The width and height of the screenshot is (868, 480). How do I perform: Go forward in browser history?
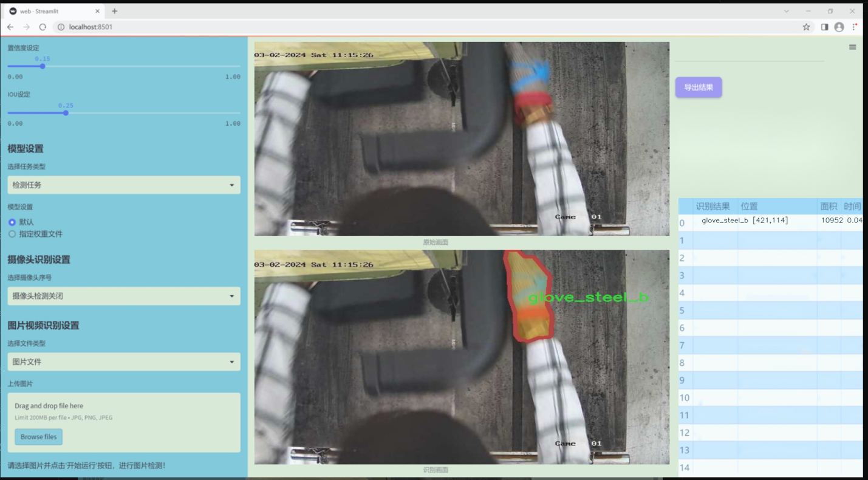(x=26, y=27)
